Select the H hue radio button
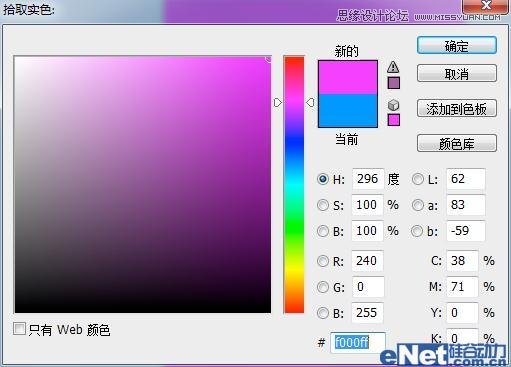 coord(323,179)
